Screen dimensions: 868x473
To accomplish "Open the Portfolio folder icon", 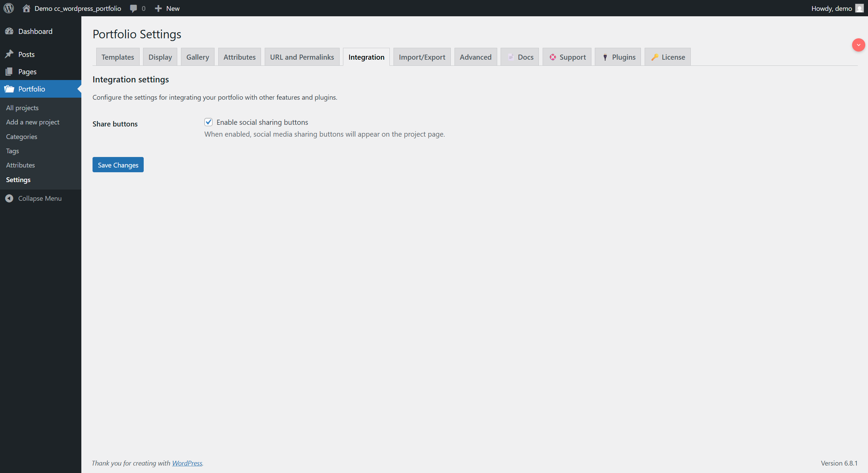I will click(10, 89).
